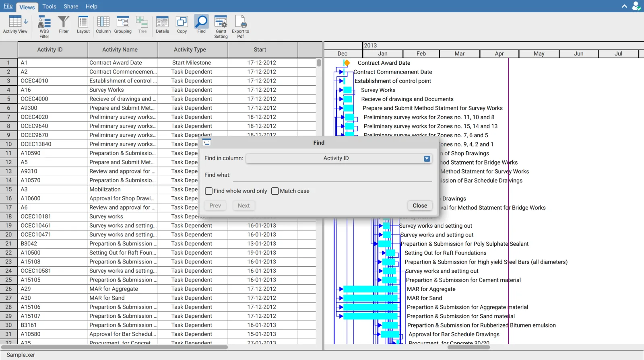Open the Details panel icon

162,25
